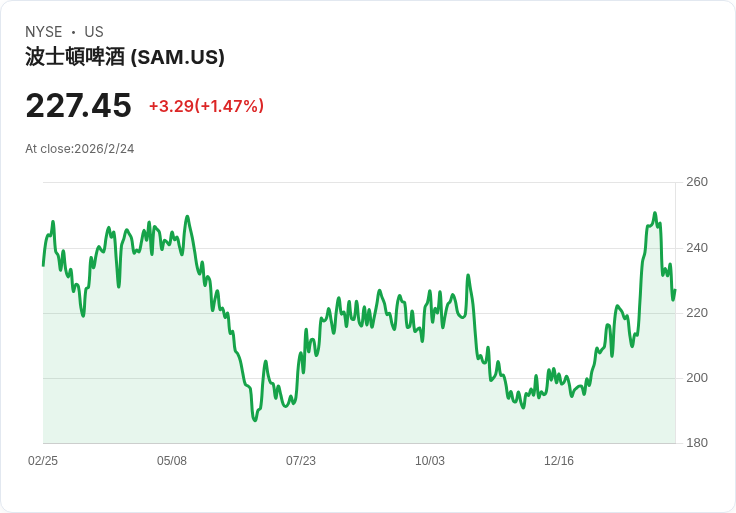The width and height of the screenshot is (736, 513).
Task: Select the 260 y-axis label
Action: click(697, 182)
